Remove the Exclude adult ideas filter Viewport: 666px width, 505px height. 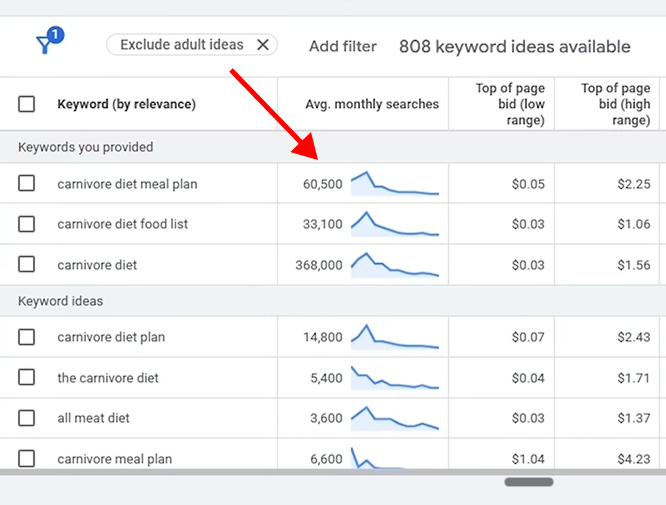click(263, 45)
